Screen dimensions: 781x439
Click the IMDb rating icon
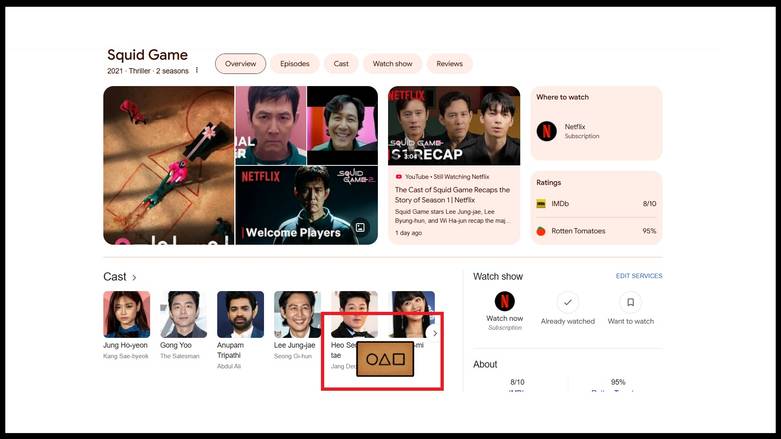[x=541, y=204]
